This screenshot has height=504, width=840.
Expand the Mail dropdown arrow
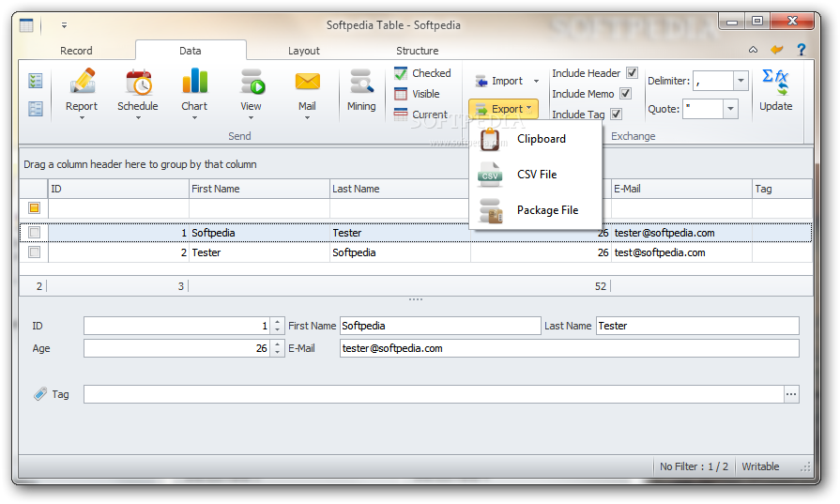tap(307, 118)
